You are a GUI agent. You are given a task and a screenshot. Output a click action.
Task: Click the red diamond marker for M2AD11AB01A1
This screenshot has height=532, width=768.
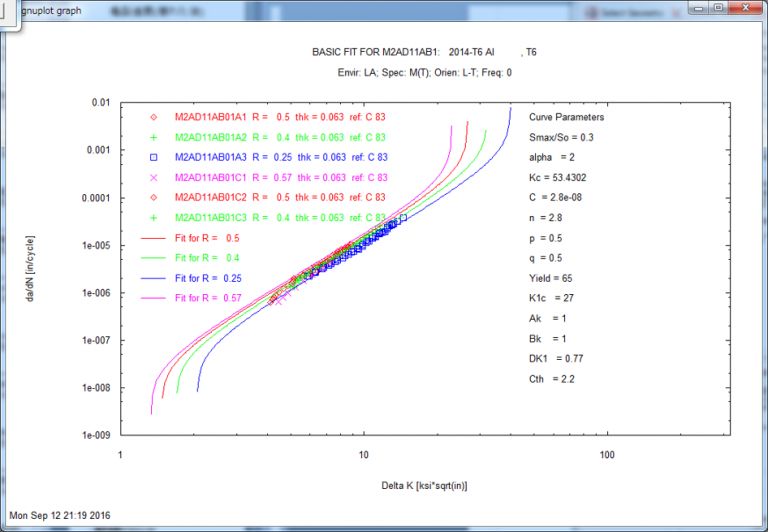tap(154, 117)
